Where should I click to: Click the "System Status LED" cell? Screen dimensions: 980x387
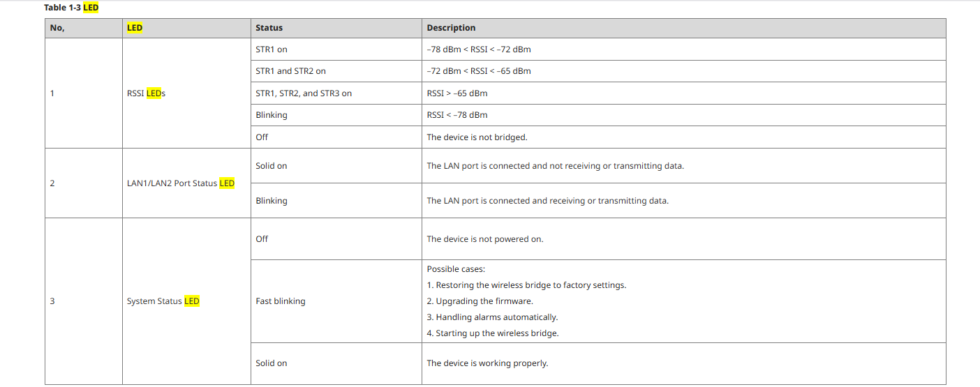[163, 301]
